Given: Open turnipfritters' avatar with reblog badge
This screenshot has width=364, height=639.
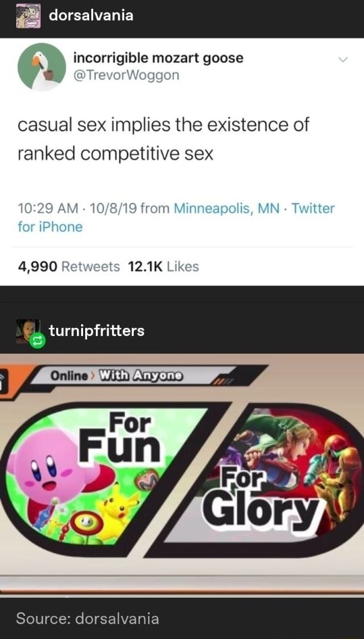Looking at the screenshot, I should tap(29, 333).
